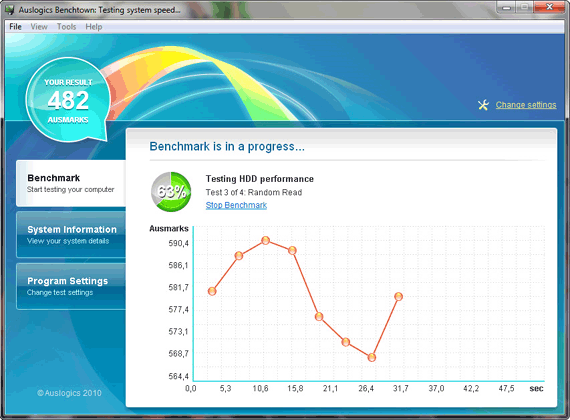Click the wrench and screwdriver settings icon
The height and width of the screenshot is (420, 570).
(x=483, y=105)
